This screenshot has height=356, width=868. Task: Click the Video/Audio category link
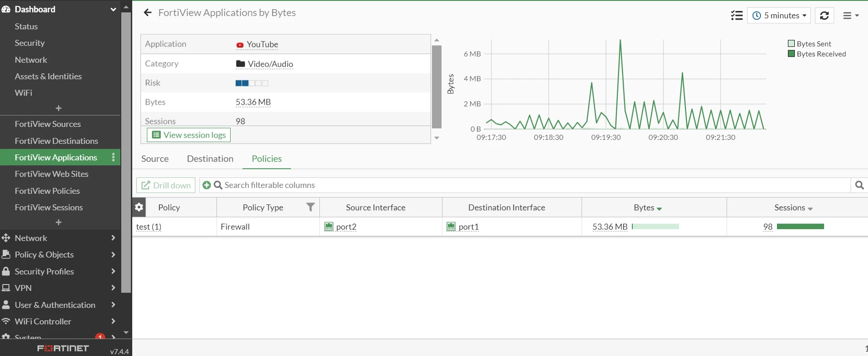click(x=270, y=64)
